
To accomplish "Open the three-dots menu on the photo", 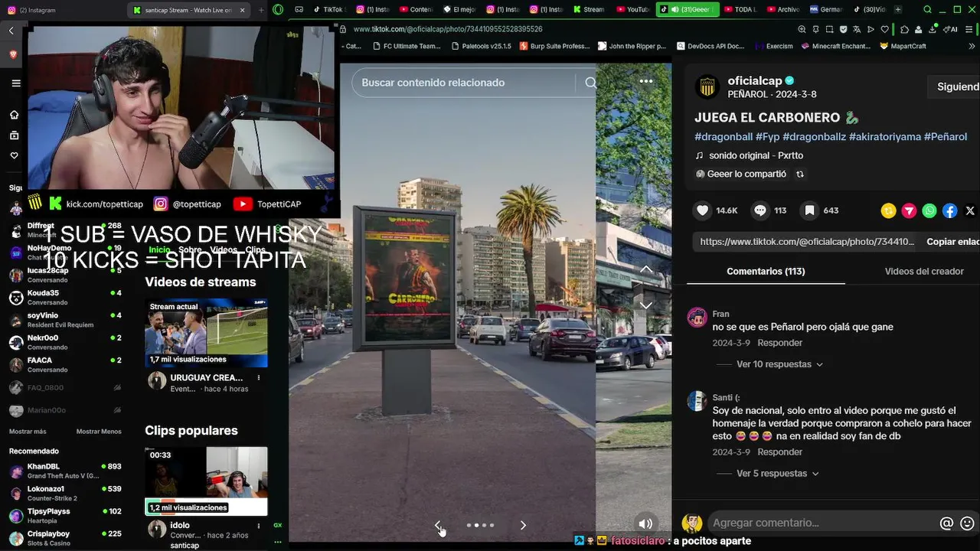I will (646, 81).
